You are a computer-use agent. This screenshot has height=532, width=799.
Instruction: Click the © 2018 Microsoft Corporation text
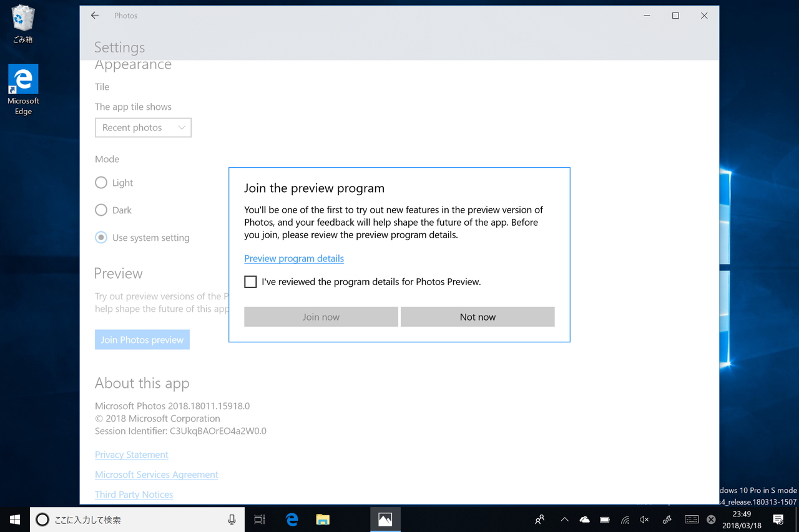[157, 418]
